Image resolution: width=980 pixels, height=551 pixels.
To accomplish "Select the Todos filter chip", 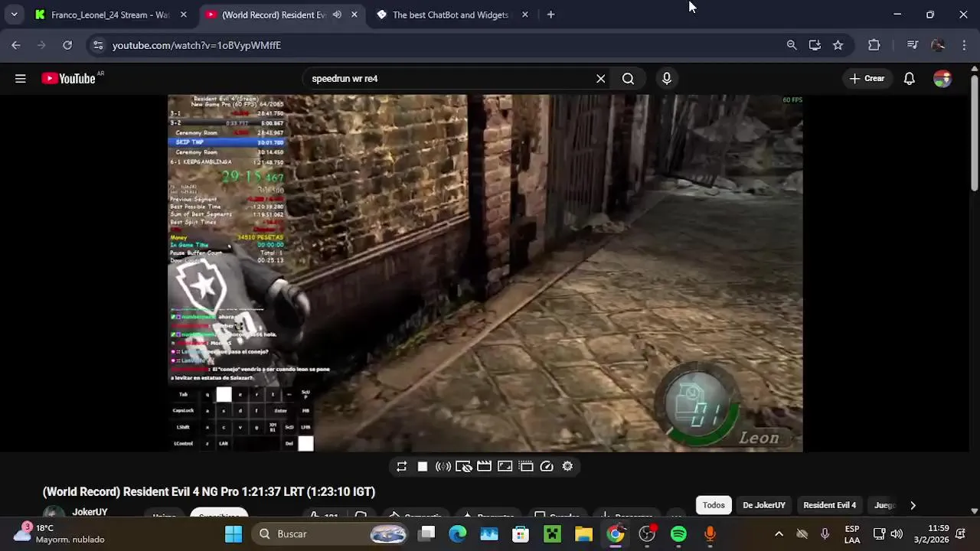I will [714, 505].
